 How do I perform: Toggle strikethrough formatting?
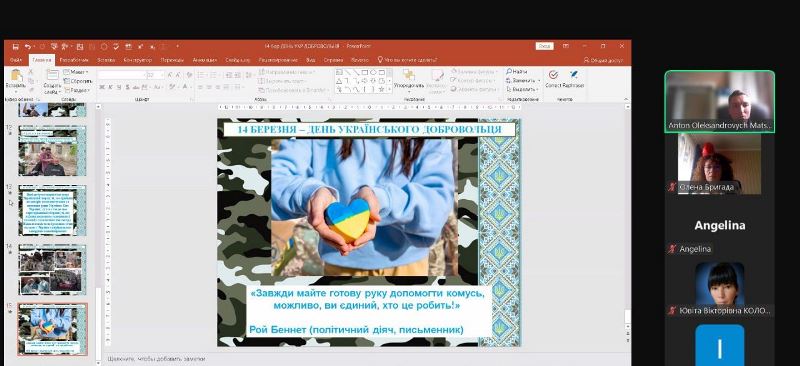click(x=136, y=87)
